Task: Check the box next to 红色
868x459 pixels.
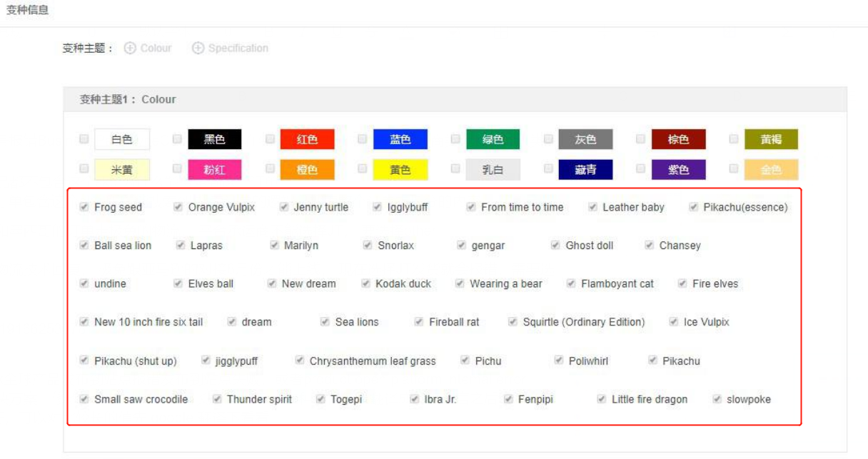Action: click(x=270, y=139)
